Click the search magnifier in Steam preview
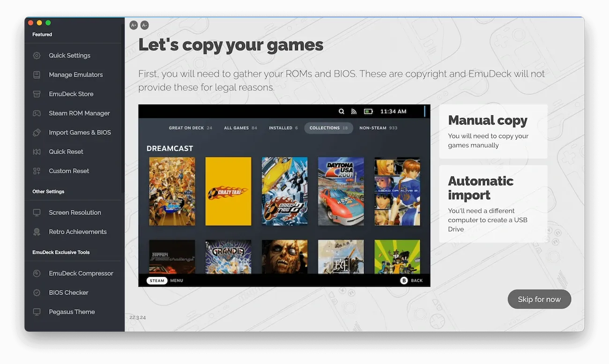Viewport: 609px width, 364px height. tap(342, 111)
